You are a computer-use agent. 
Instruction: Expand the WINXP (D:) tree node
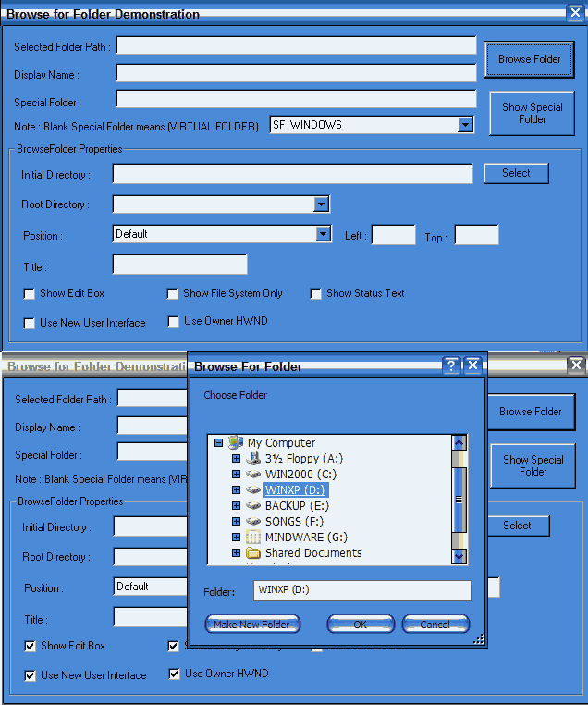(237, 490)
